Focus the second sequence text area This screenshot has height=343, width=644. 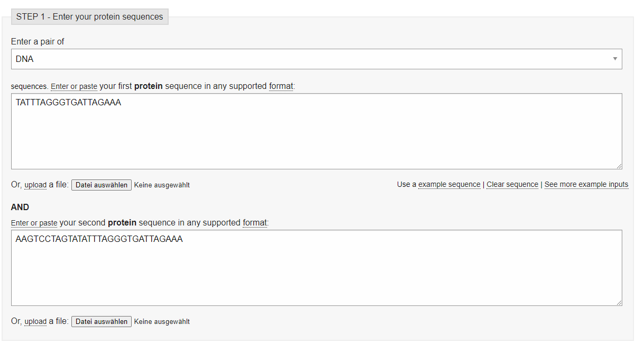[316, 268]
